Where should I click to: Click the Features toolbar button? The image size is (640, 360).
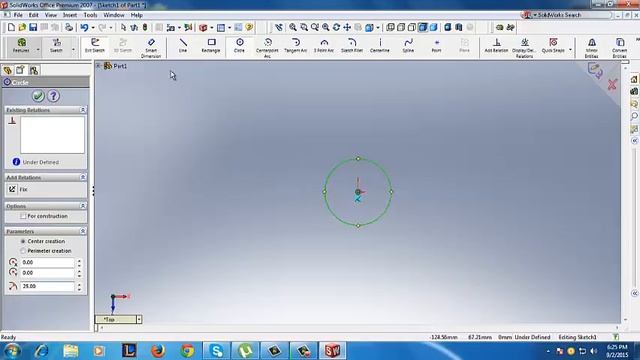tap(21, 46)
